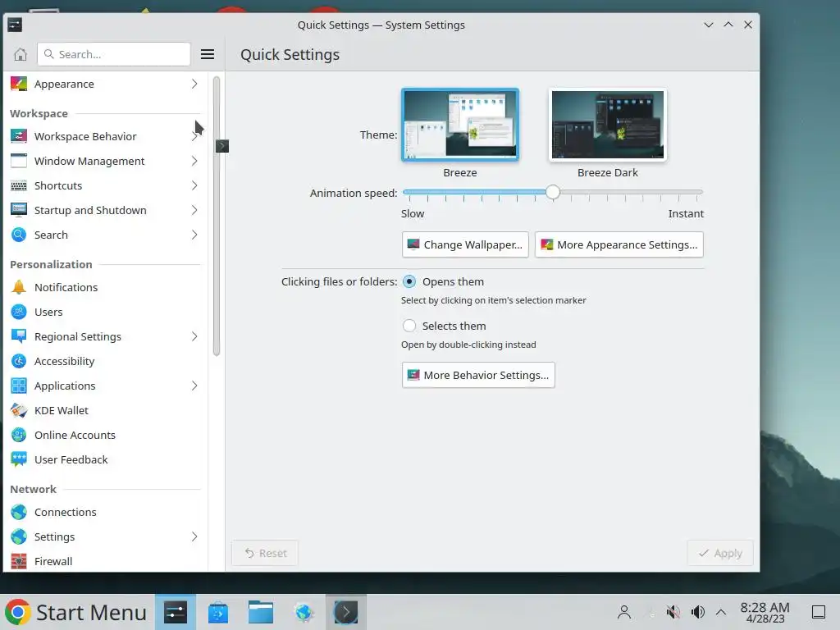The image size is (840, 630).
Task: Click the Startup and Shutdown icon
Action: point(19,211)
